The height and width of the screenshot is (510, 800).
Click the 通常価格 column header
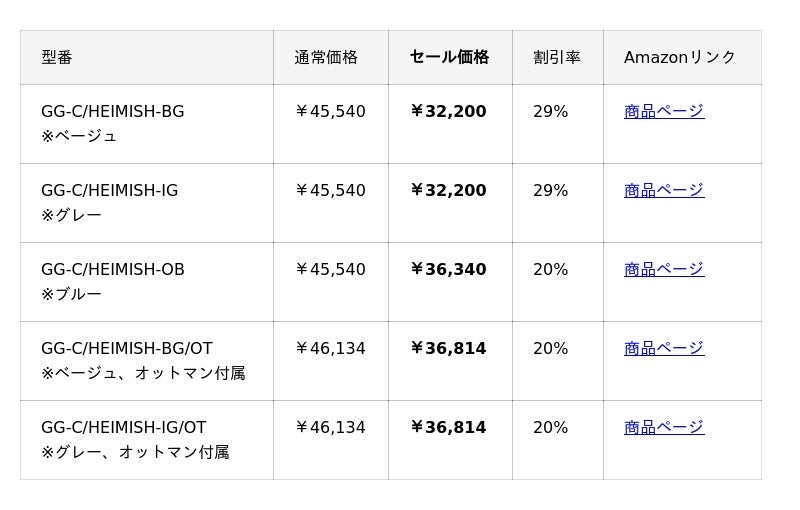pyautogui.click(x=326, y=57)
